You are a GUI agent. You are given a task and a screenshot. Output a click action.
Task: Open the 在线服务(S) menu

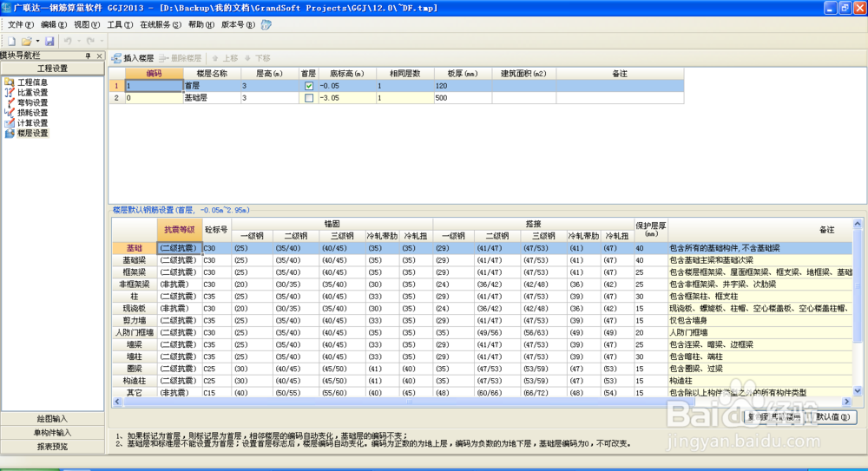pyautogui.click(x=160, y=25)
